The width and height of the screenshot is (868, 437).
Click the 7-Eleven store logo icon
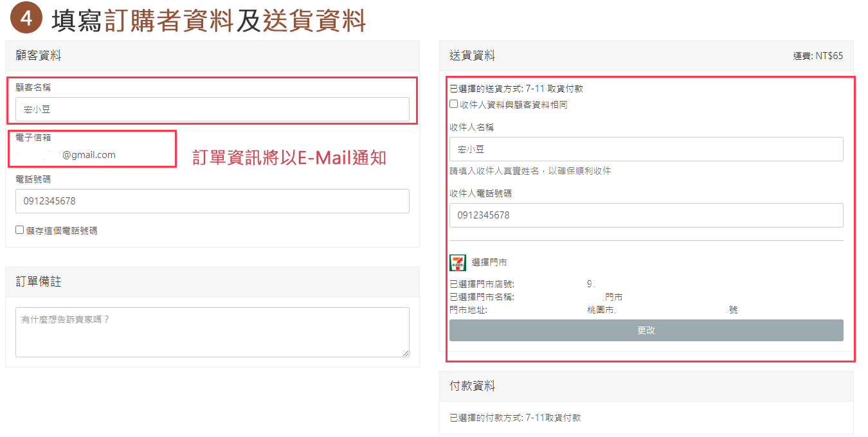458,262
